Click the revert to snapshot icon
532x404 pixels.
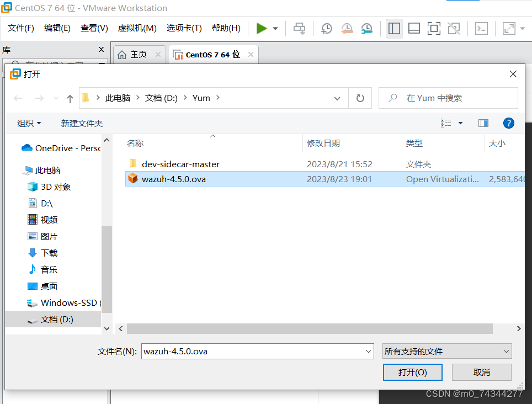coord(347,29)
